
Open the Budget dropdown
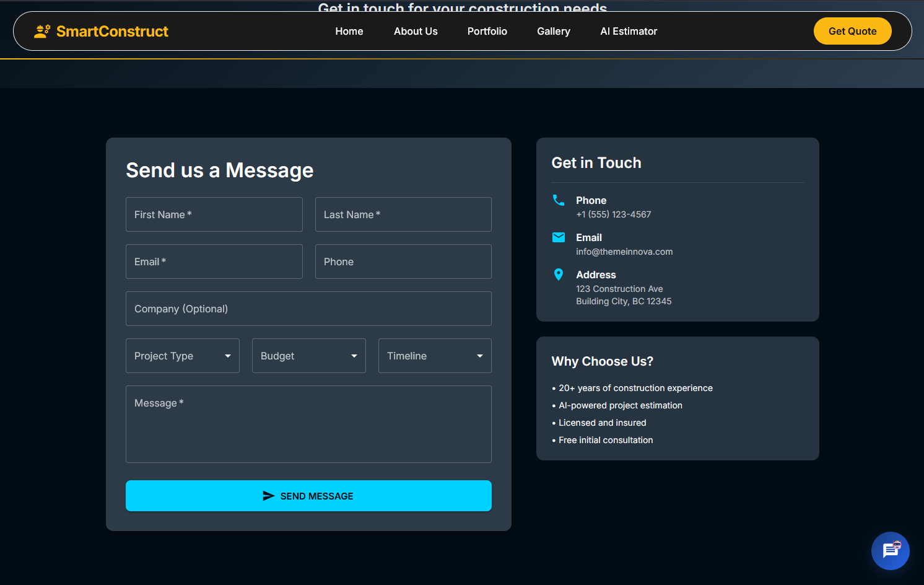click(308, 356)
